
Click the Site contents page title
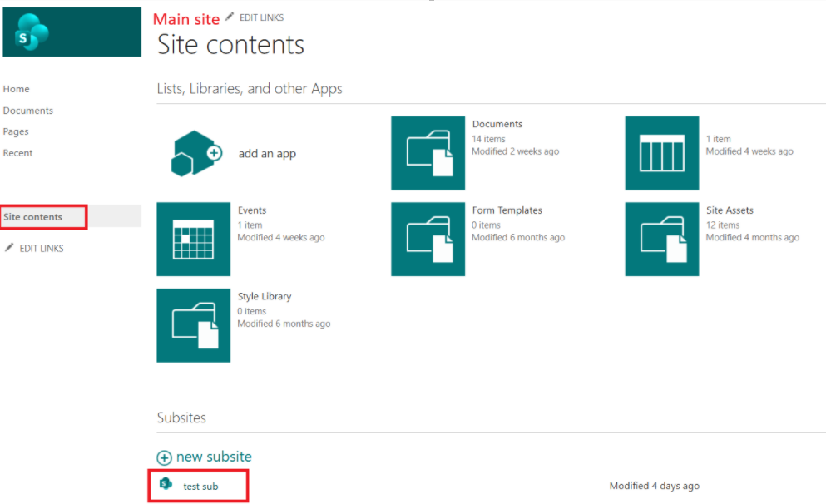[230, 45]
